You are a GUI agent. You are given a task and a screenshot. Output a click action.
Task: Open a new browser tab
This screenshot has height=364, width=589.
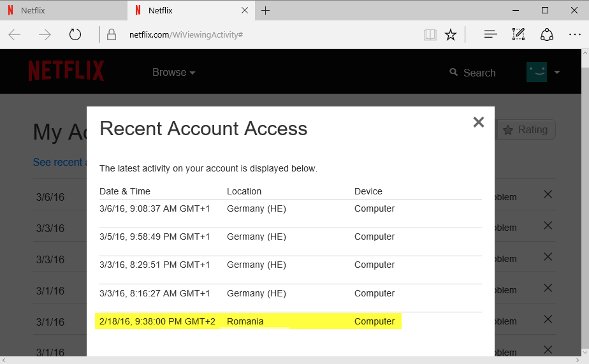266,10
